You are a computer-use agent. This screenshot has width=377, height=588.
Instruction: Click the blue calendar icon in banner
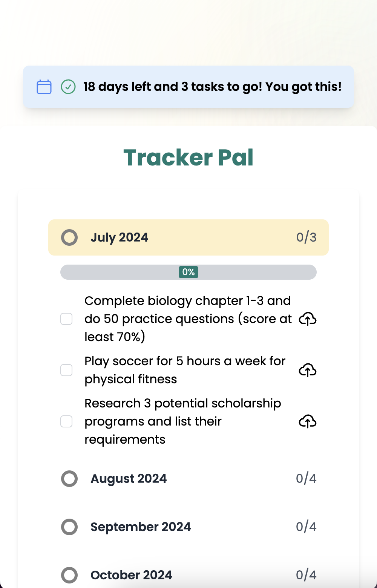(x=44, y=87)
